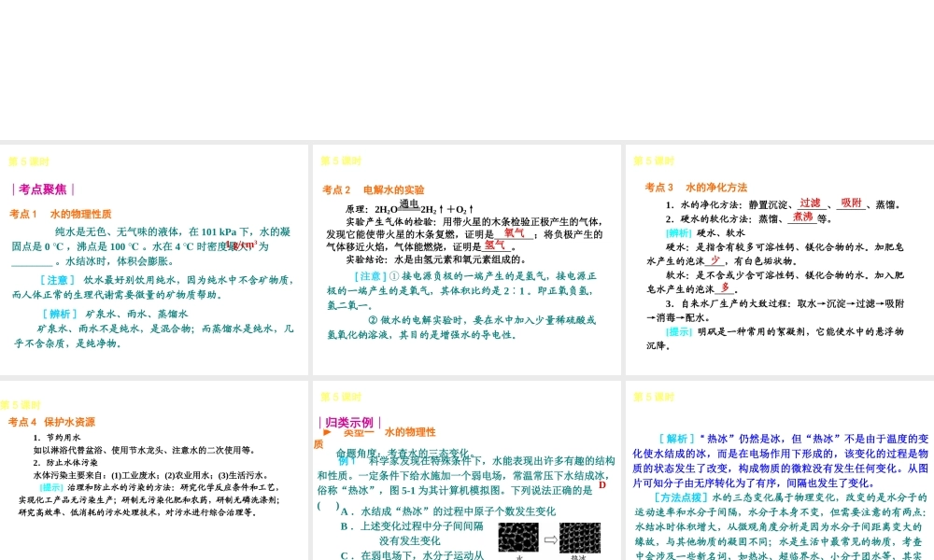Image resolution: width=934 pixels, height=560 pixels.
Task: Click the red answer 过滤
Action: (810, 203)
